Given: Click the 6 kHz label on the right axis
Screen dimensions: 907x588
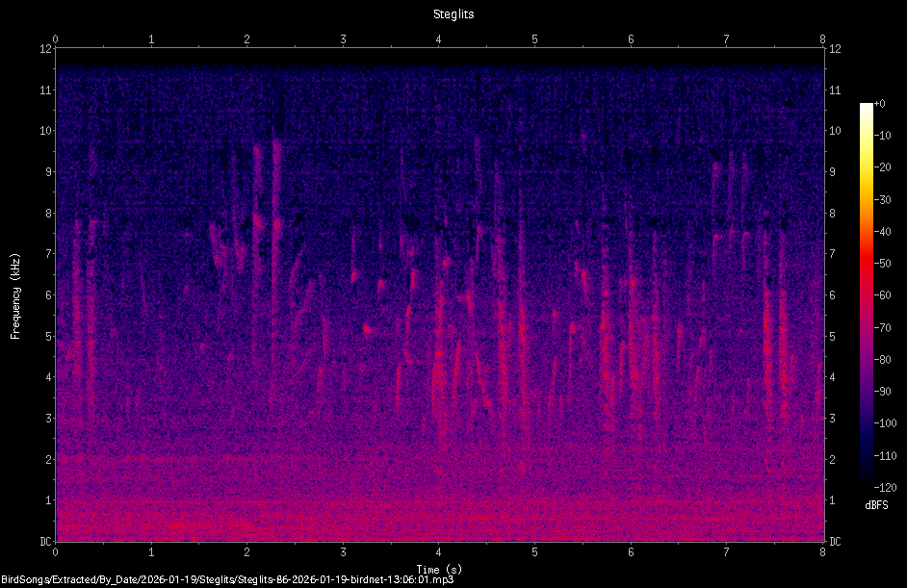Looking at the screenshot, I should coord(833,294).
